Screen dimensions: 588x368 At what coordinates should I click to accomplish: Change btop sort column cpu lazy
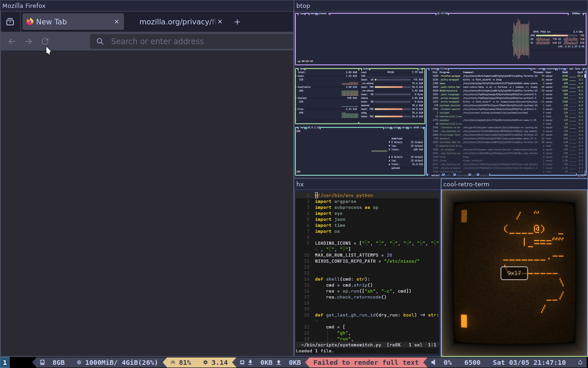[x=574, y=69]
